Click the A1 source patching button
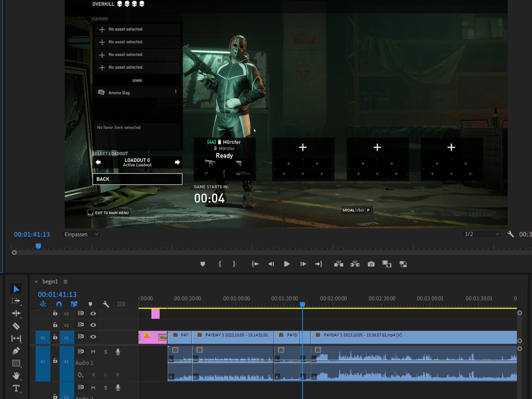532x399 pixels. point(43,362)
